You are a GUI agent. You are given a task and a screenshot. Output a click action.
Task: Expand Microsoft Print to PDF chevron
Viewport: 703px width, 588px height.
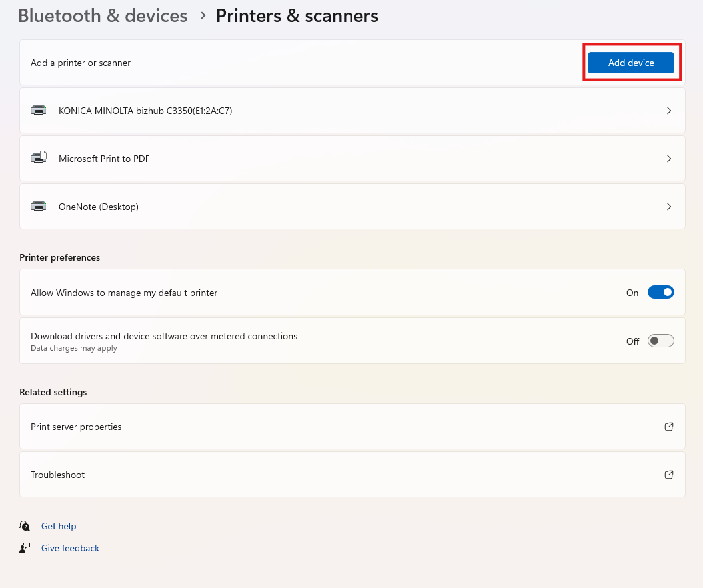(x=669, y=159)
